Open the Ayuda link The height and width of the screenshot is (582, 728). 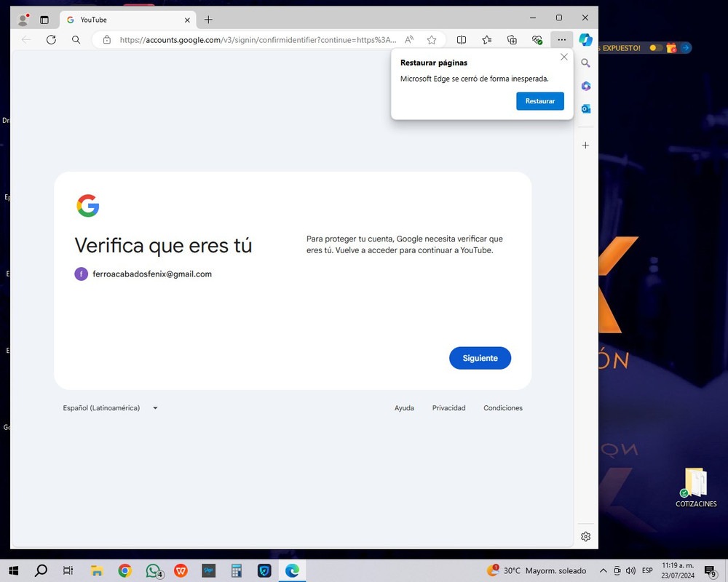click(404, 408)
